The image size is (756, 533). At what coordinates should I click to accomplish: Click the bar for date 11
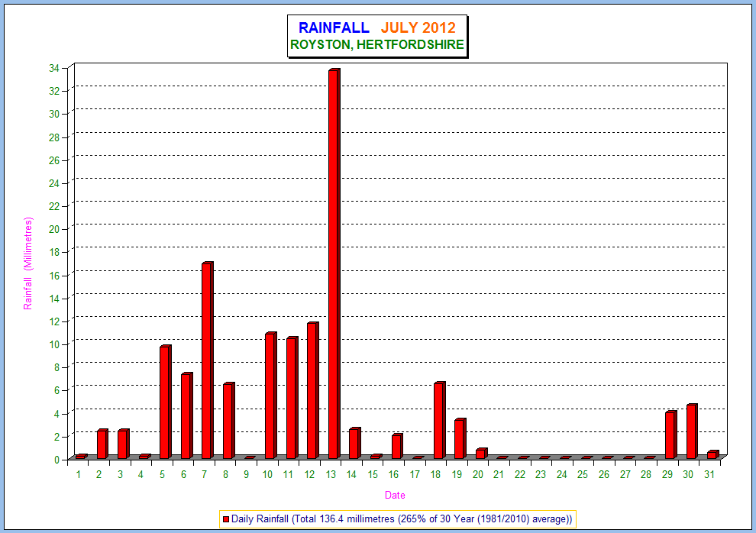[x=292, y=398]
